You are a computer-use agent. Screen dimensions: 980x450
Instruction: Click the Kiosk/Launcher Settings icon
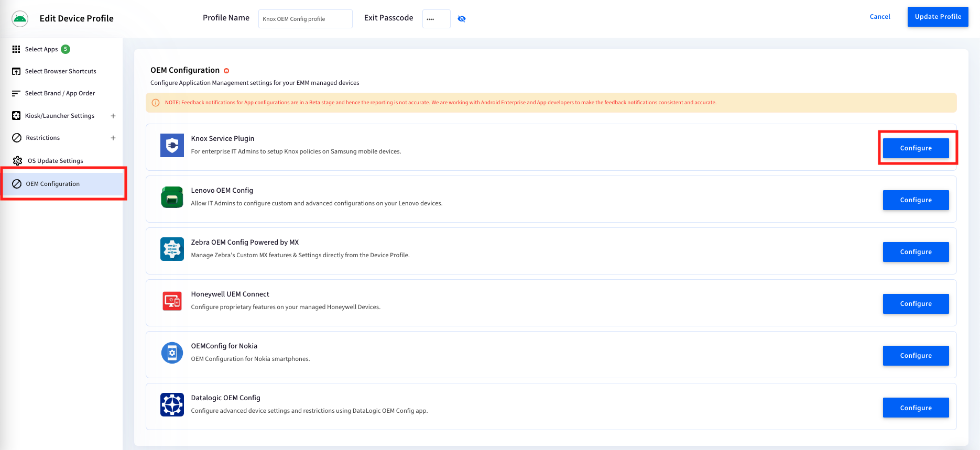16,116
